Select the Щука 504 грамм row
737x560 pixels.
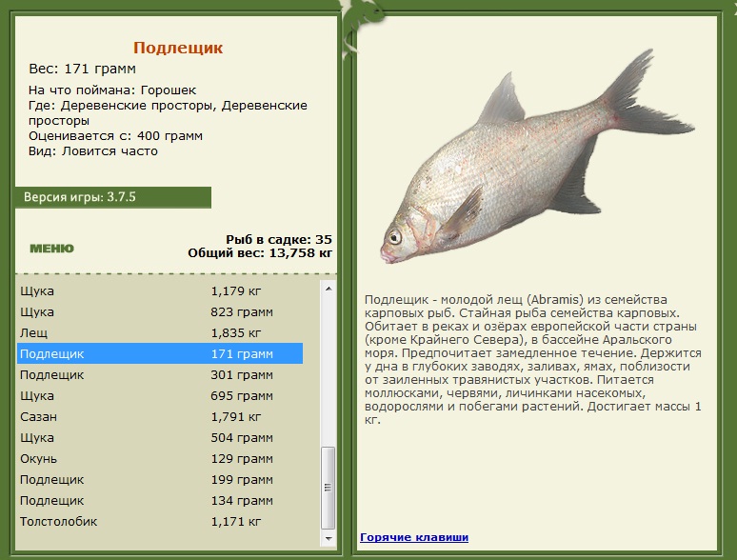click(160, 438)
